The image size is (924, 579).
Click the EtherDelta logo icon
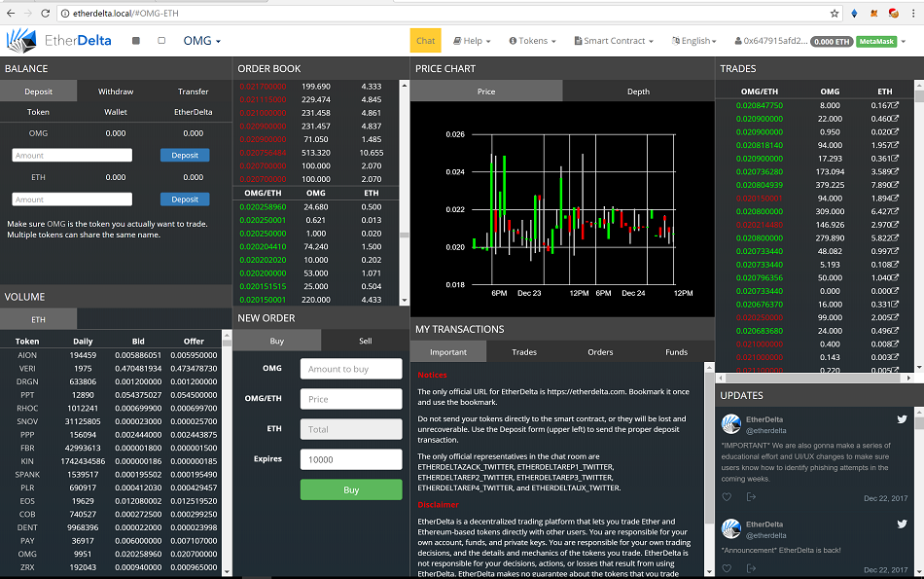coord(21,41)
